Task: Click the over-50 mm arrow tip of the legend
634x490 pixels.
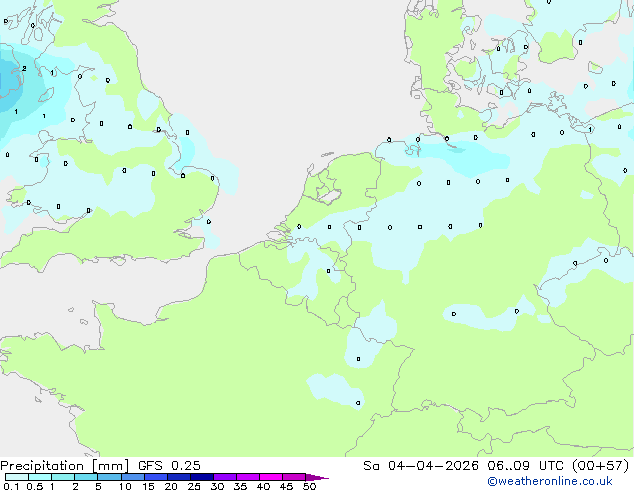Action: point(317,477)
